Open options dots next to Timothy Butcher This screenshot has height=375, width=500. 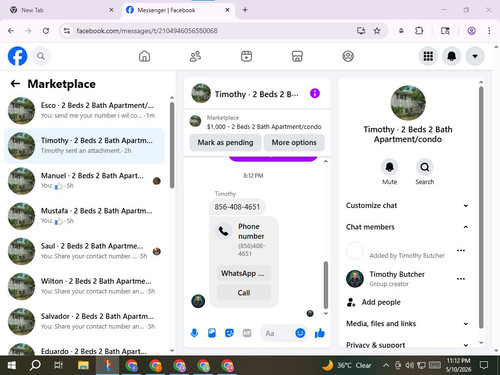tap(461, 279)
